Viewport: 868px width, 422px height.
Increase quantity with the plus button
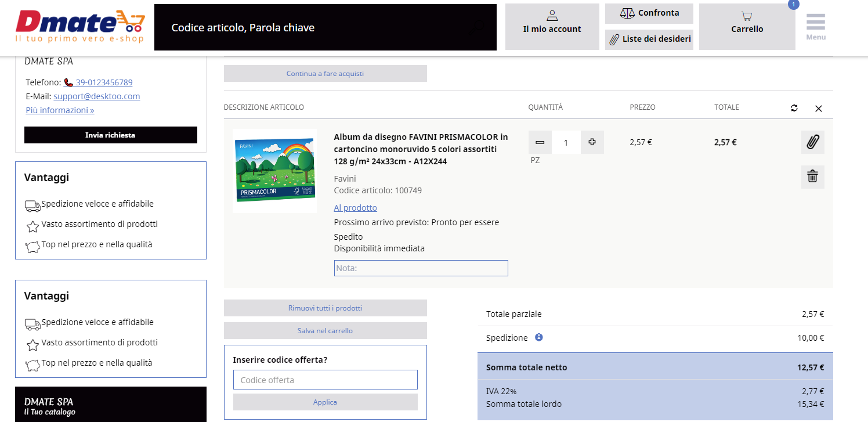592,142
